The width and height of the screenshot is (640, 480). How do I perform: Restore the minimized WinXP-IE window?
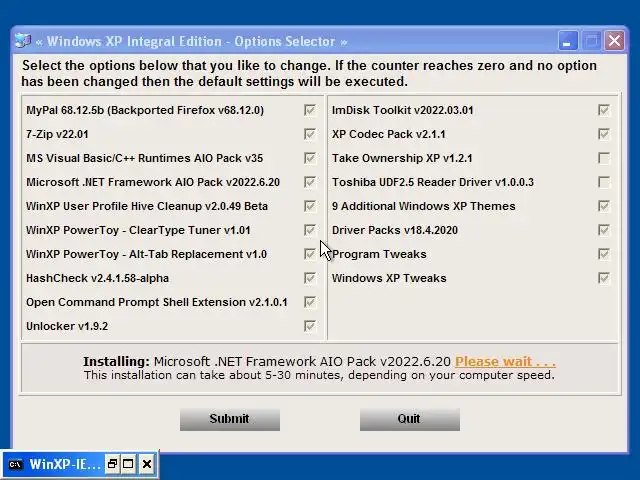pyautogui.click(x=112, y=464)
